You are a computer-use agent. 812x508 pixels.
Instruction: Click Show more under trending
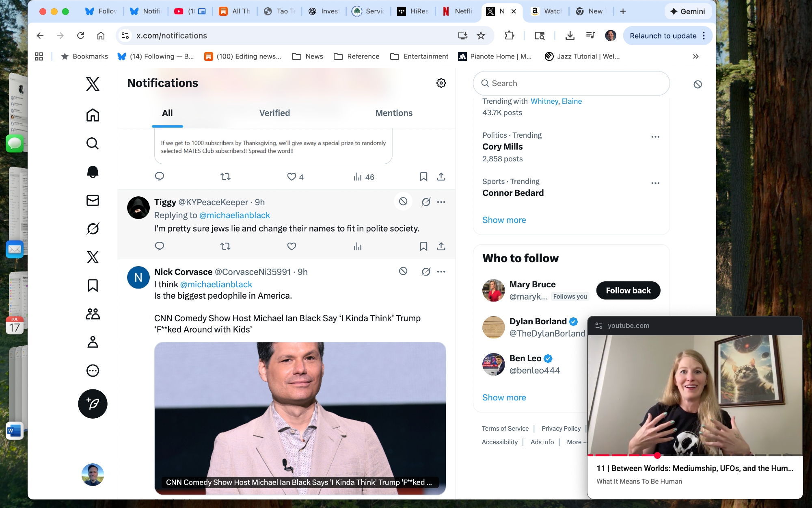point(504,220)
